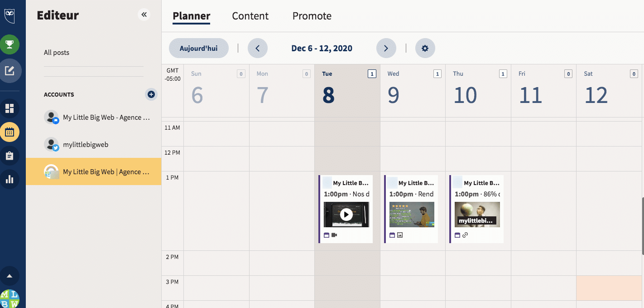Add account with the plus icon
The height and width of the screenshot is (308, 644).
151,94
